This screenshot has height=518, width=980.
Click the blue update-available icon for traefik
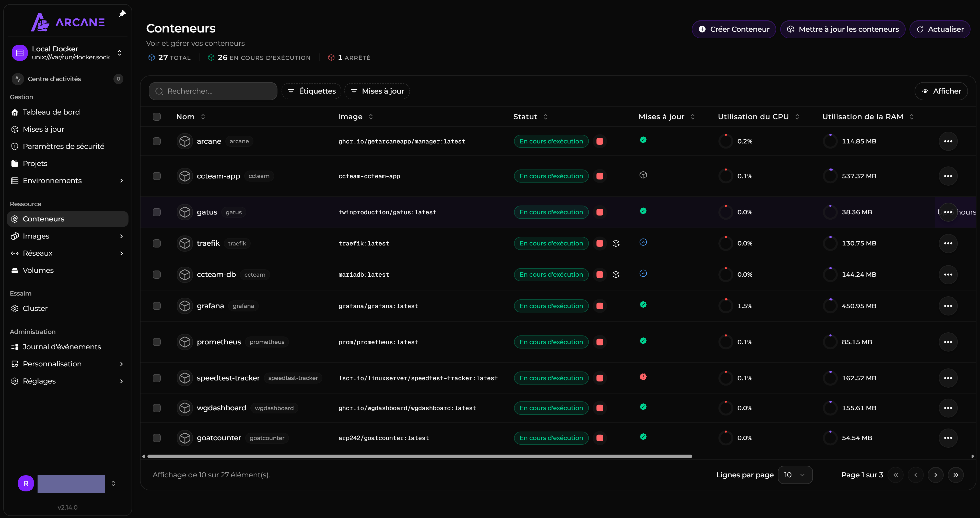(643, 242)
